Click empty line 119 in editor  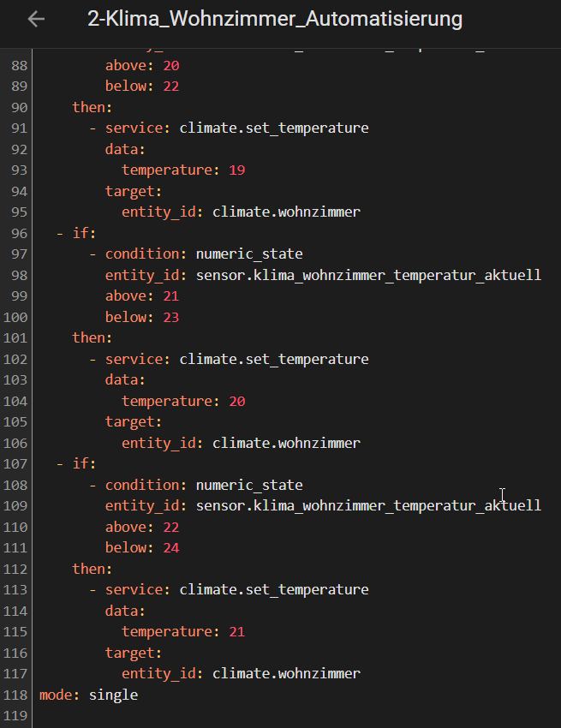tap(296, 716)
